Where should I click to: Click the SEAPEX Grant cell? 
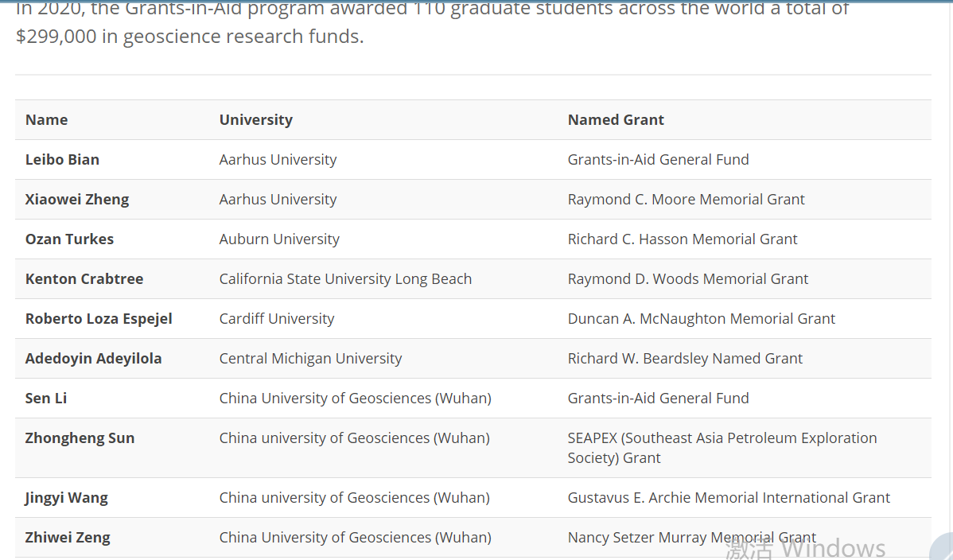click(x=722, y=448)
